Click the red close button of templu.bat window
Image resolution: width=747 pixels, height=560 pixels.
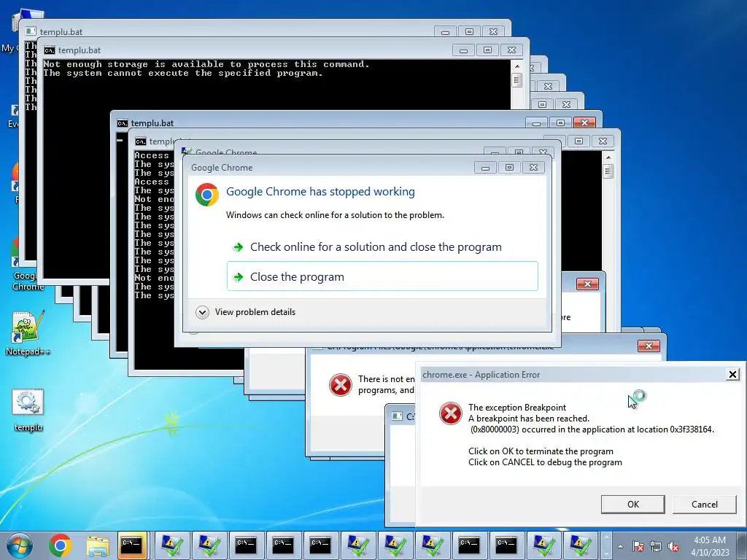pos(584,122)
